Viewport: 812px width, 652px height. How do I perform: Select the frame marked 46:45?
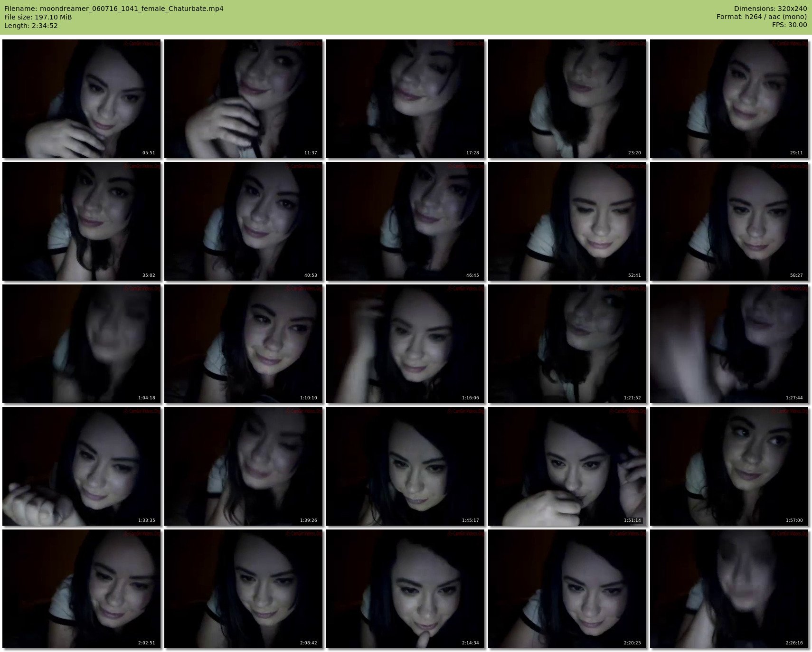pos(406,221)
